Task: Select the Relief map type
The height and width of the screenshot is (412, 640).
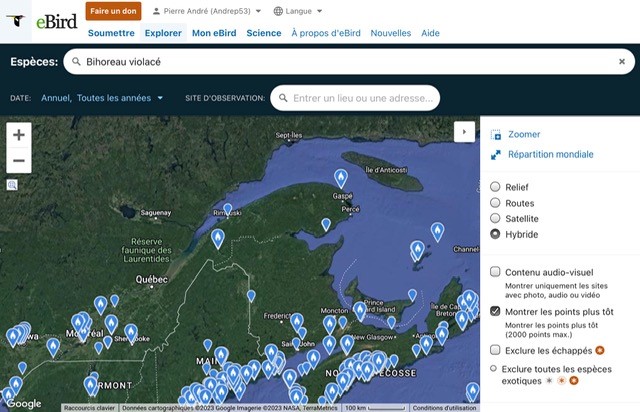Action: (x=496, y=187)
